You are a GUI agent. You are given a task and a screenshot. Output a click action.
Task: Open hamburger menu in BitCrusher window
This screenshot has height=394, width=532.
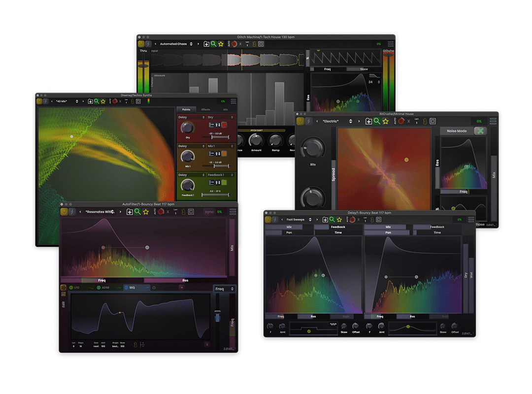click(493, 121)
